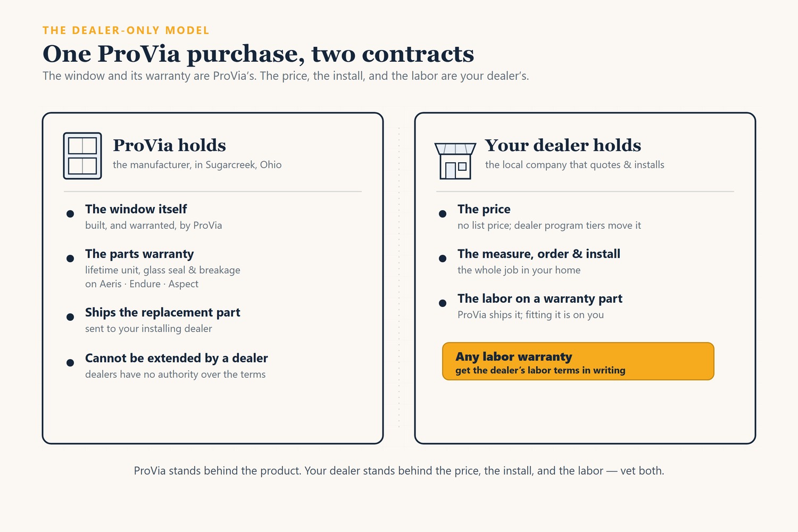Select the bullet beside The price
The image size is (798, 532).
click(443, 214)
